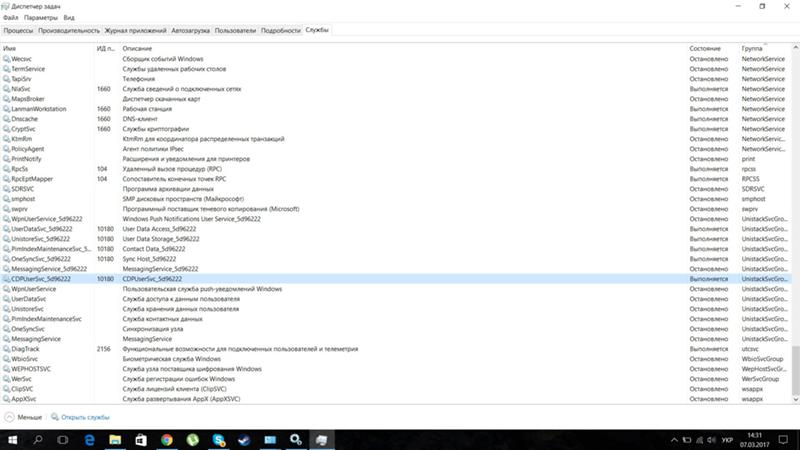Click the scrollbar up arrow
800x450 pixels.
(x=795, y=48)
